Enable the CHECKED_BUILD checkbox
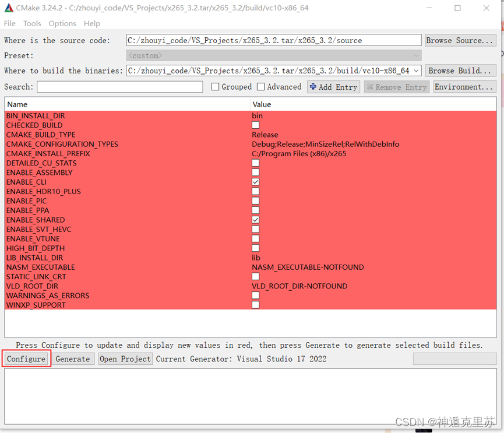The width and height of the screenshot is (504, 433). point(256,125)
